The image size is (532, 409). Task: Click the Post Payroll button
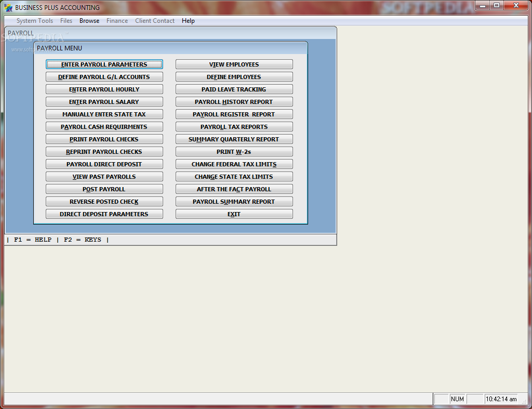[x=104, y=189]
